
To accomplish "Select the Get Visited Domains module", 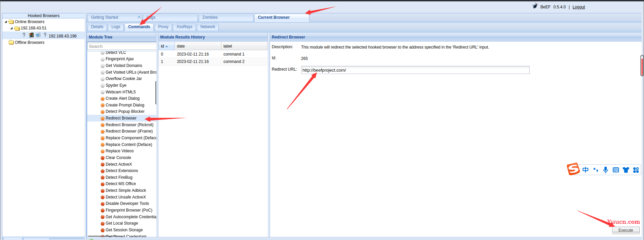I will click(x=124, y=66).
